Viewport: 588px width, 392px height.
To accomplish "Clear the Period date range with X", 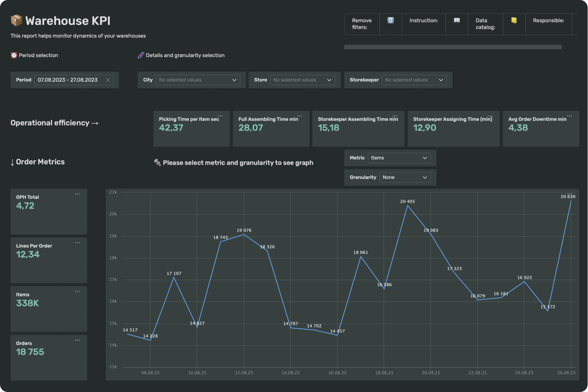I will pos(108,80).
